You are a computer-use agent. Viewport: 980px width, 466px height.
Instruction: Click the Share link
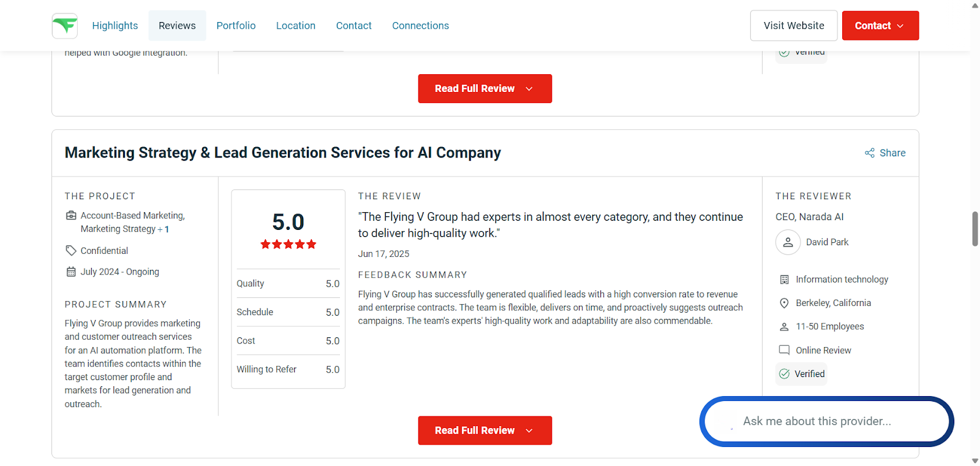[885, 153]
